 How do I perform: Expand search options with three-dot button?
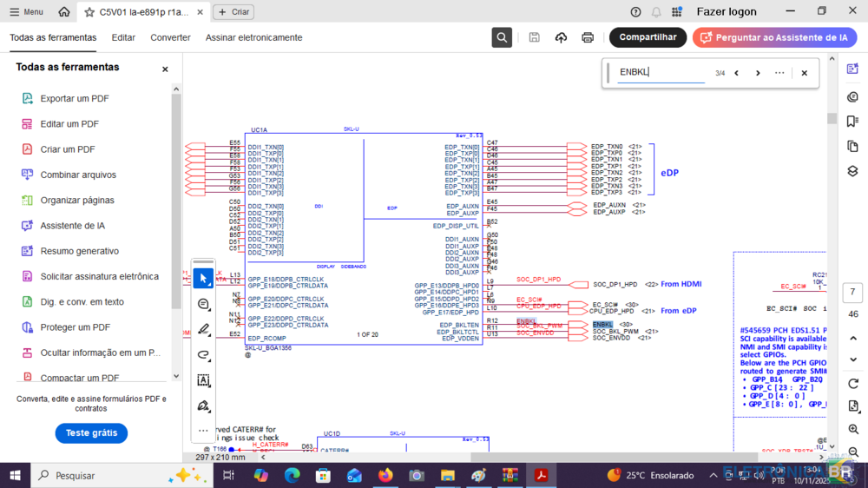pyautogui.click(x=779, y=73)
